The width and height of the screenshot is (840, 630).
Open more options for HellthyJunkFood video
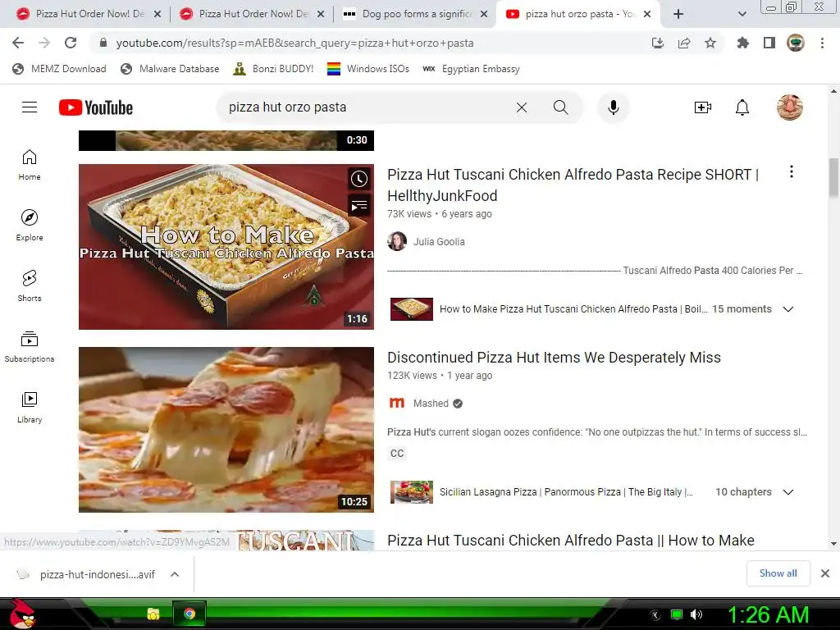[x=792, y=172]
